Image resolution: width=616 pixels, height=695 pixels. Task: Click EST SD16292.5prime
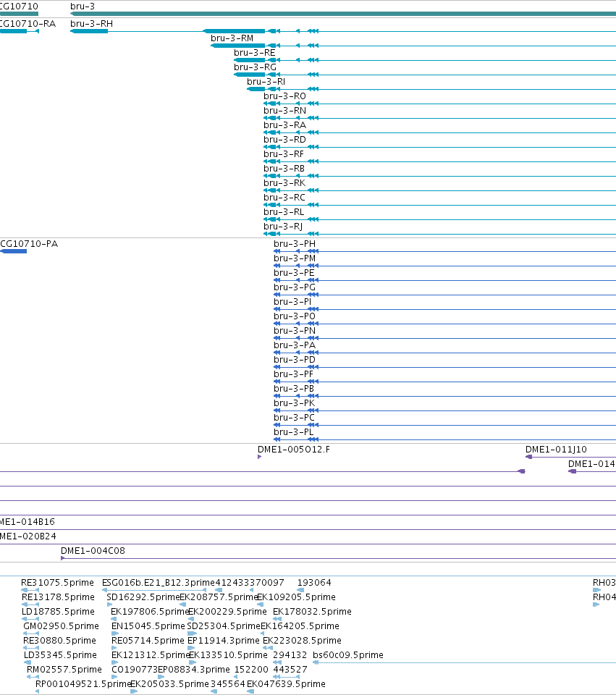(x=143, y=597)
